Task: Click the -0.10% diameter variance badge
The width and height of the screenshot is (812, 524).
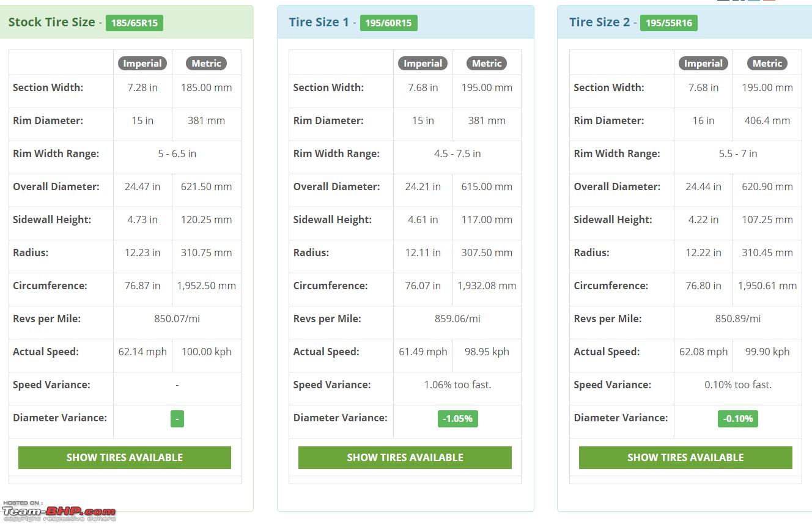Action: 738,419
